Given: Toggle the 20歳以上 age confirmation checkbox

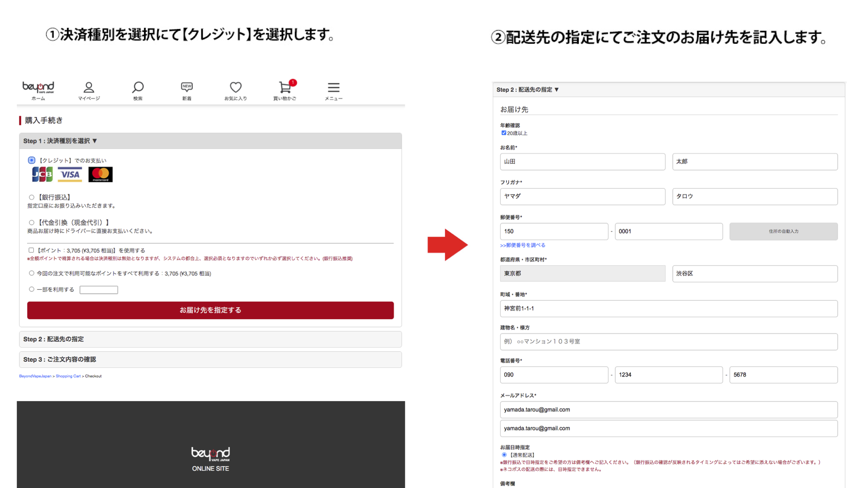Looking at the screenshot, I should (x=504, y=133).
